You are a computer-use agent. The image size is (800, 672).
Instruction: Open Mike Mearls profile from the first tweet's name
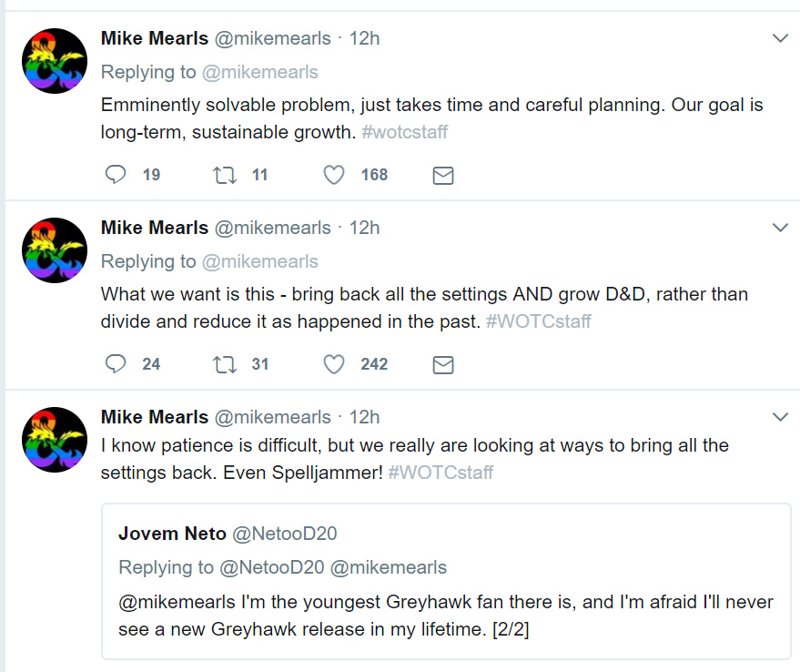[x=154, y=38]
